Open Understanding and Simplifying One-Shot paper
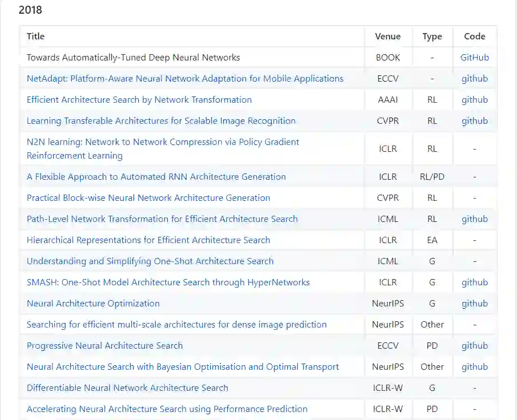 (150, 261)
